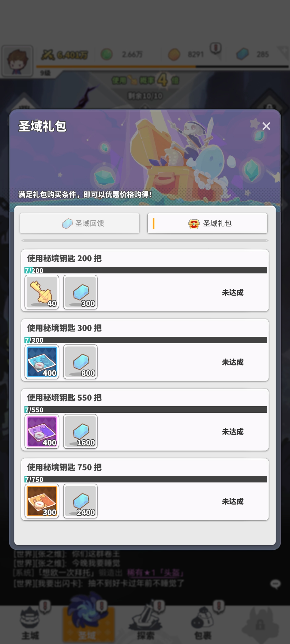Switch to the 圣域回馈 tab
This screenshot has width=290, height=644.
tap(79, 223)
